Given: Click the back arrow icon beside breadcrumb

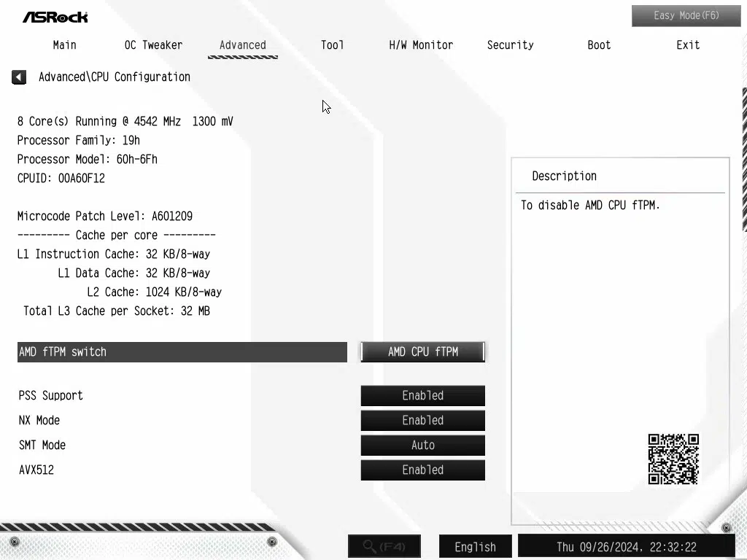Looking at the screenshot, I should click(x=19, y=77).
